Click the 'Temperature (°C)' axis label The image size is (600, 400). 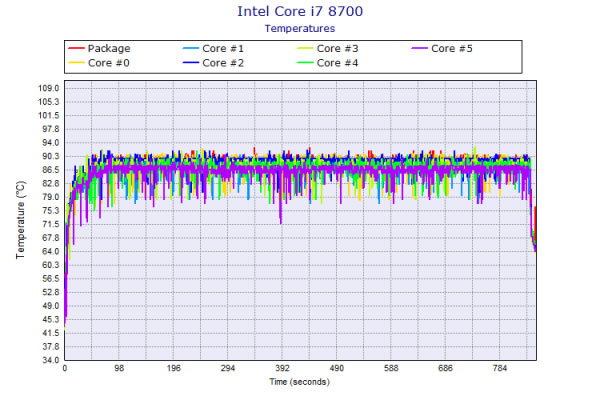[20, 220]
